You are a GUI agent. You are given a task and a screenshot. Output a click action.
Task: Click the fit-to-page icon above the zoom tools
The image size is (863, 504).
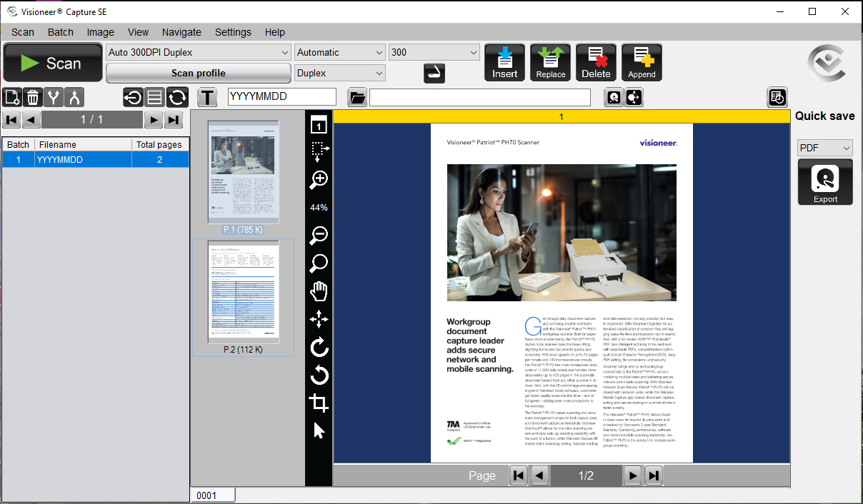pos(318,124)
